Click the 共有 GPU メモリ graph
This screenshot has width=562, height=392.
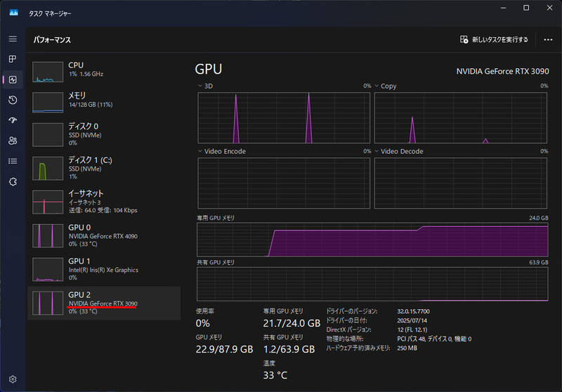pyautogui.click(x=372, y=284)
